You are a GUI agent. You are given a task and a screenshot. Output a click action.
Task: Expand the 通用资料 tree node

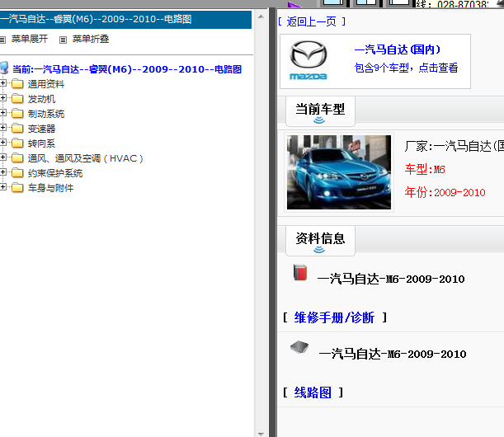click(x=2, y=83)
